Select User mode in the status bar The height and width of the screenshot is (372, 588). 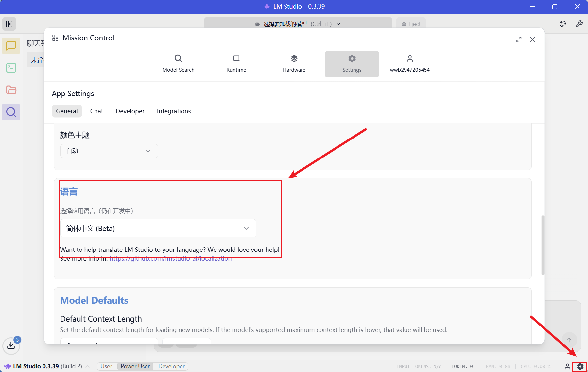click(x=106, y=366)
